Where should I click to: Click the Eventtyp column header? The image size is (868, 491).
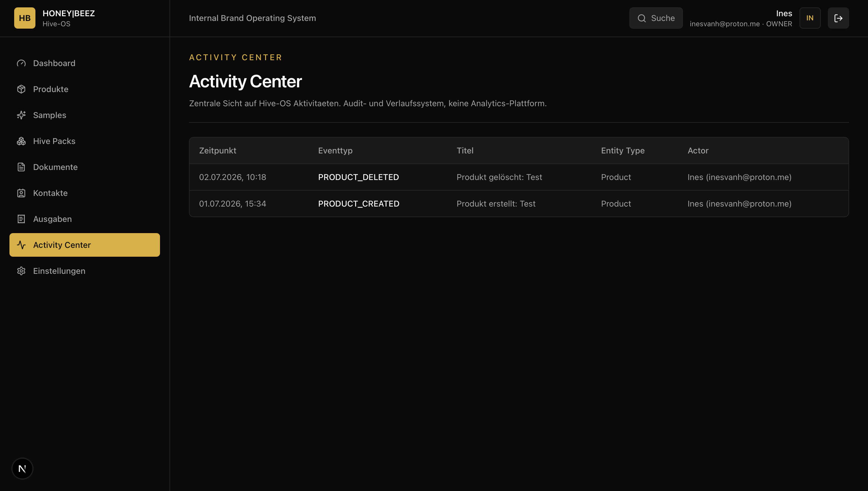pyautogui.click(x=335, y=150)
